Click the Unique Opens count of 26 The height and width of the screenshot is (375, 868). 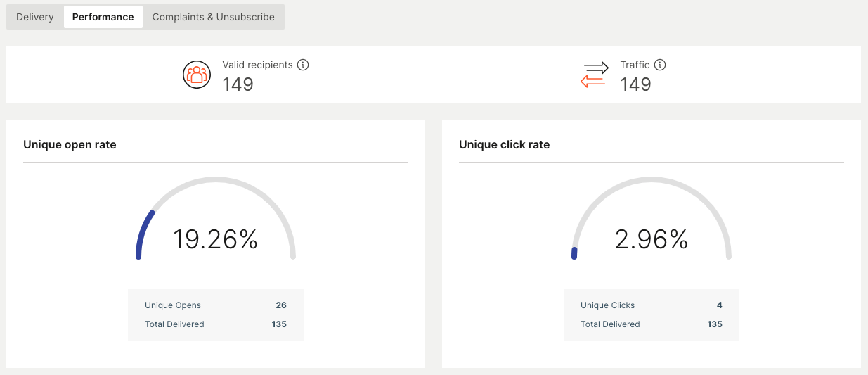(281, 305)
